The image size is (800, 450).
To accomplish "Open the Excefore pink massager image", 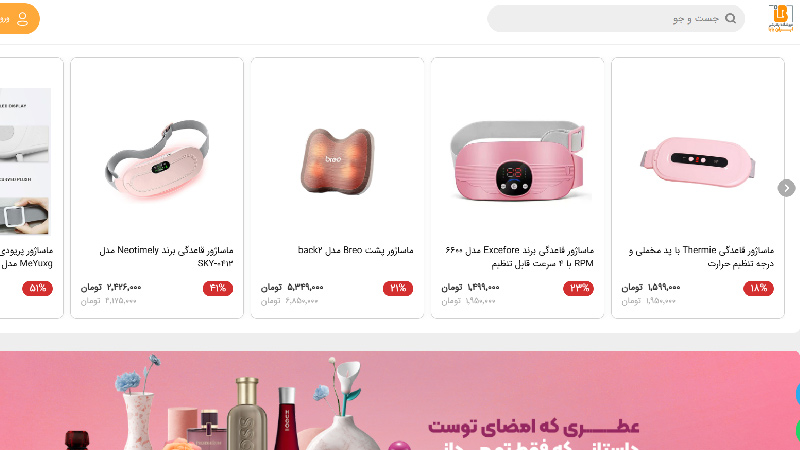I will [x=517, y=161].
